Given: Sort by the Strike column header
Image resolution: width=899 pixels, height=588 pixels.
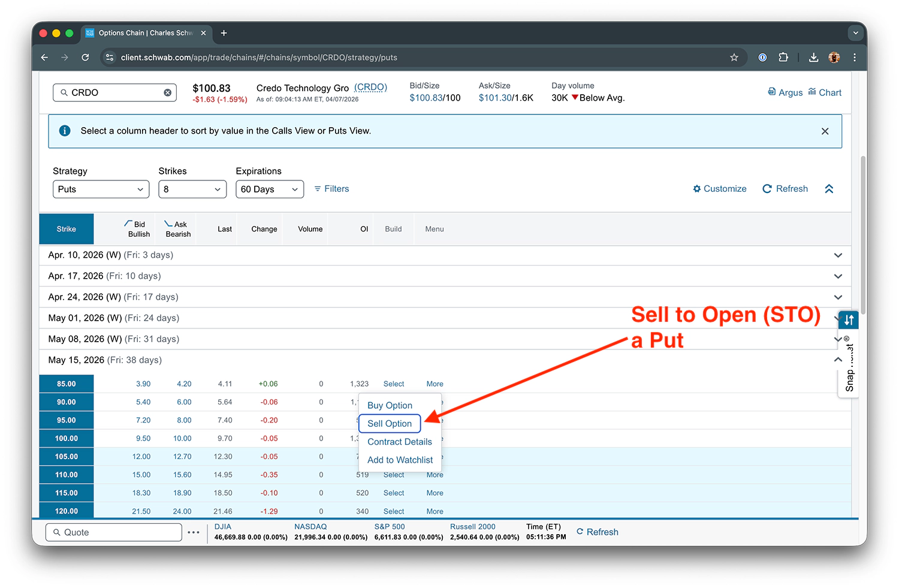Looking at the screenshot, I should point(67,229).
